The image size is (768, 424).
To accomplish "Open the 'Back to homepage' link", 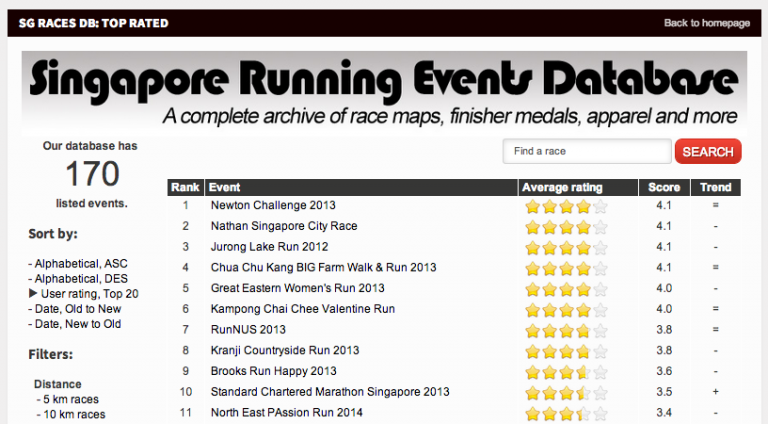I will coord(706,23).
